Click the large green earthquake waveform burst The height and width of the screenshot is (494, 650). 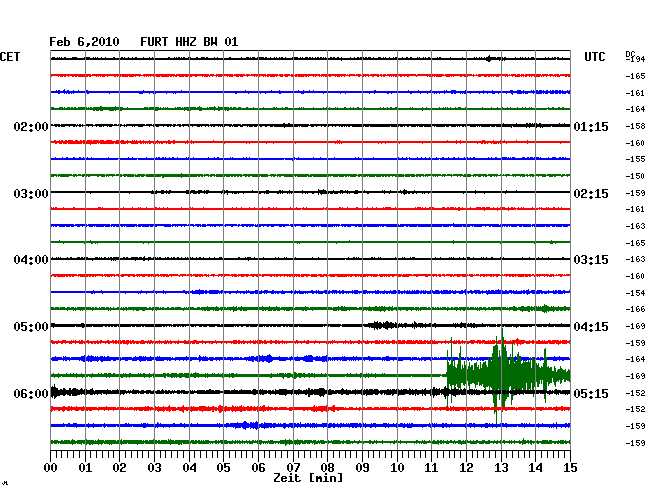(x=508, y=375)
